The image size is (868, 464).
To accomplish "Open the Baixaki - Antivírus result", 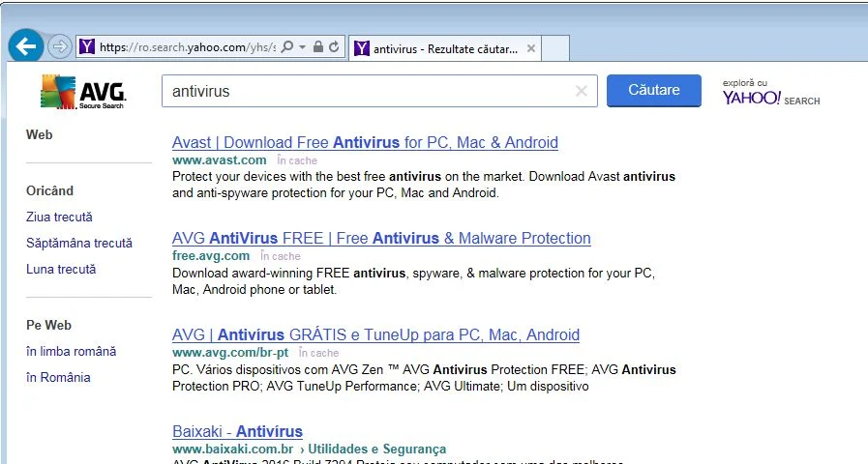I will [x=237, y=431].
